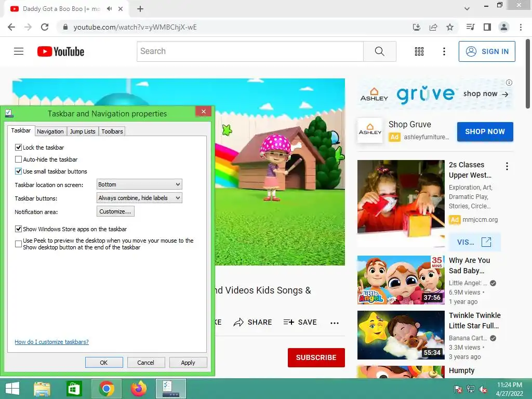Open YouTube settings three-dot menu
Screen dimensions: 532x399
click(x=444, y=51)
